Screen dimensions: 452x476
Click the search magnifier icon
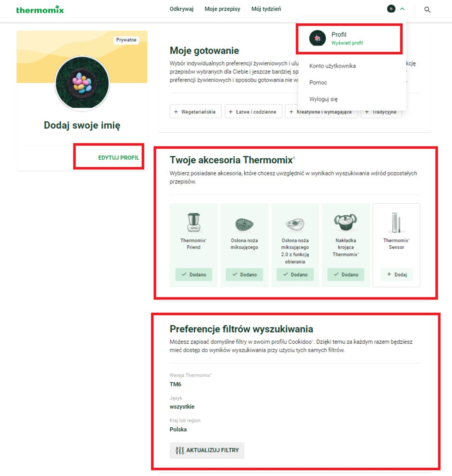pos(427,10)
